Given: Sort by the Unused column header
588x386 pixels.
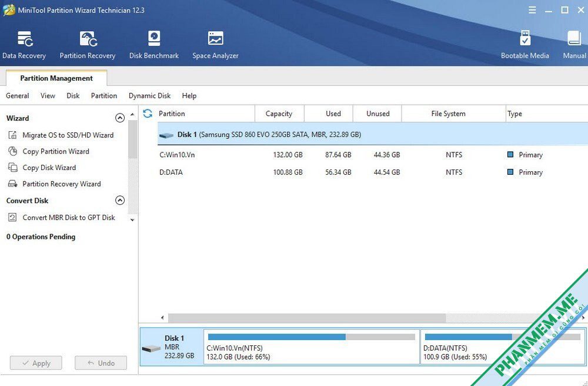Looking at the screenshot, I should (377, 114).
